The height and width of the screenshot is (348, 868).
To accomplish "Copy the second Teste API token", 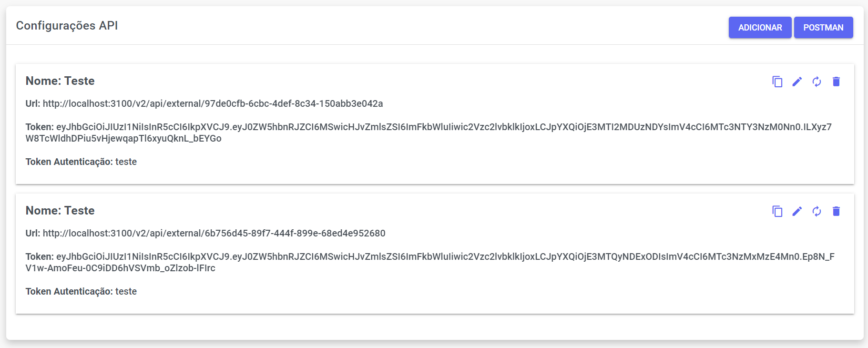I will tap(777, 211).
